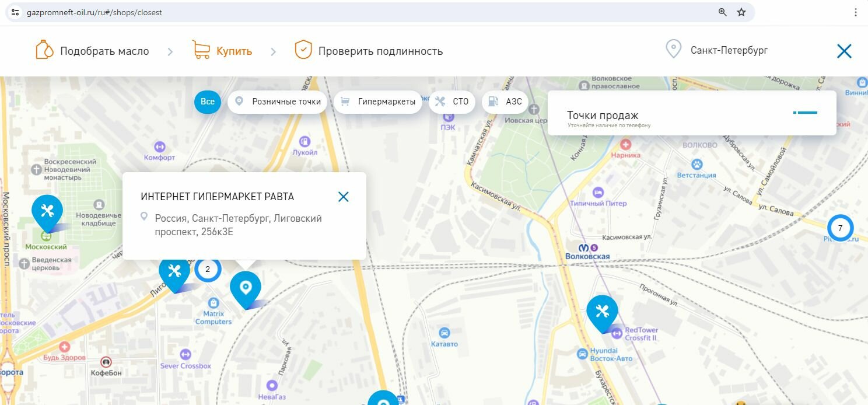Open the browser zoom magnifier icon
The image size is (868, 405).
(723, 12)
